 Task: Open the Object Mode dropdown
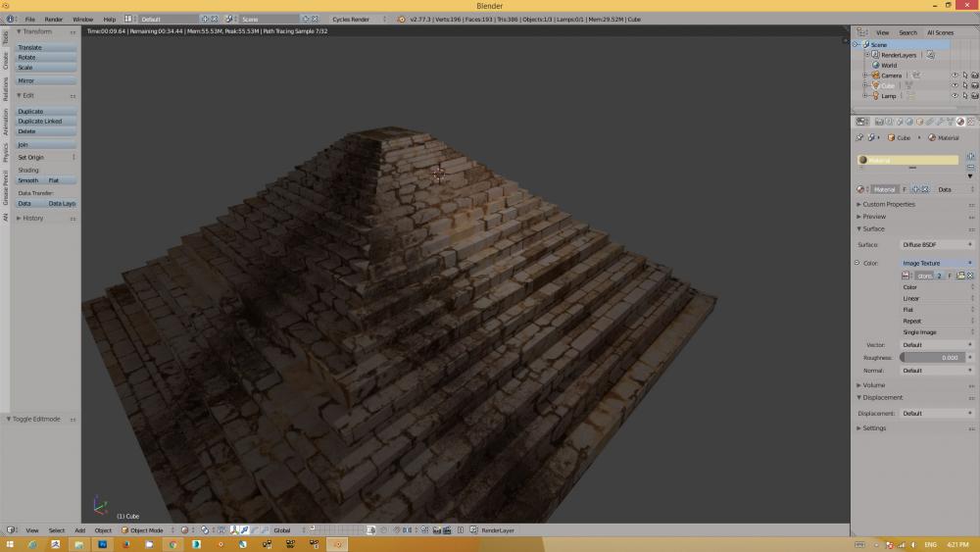click(145, 530)
